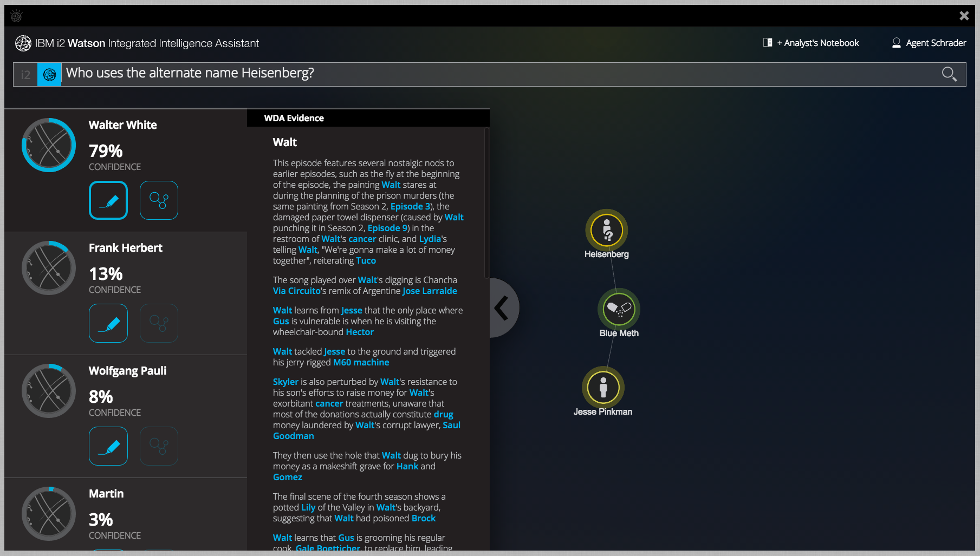Run search with magnifying glass icon
This screenshot has width=980, height=556.
(x=949, y=74)
